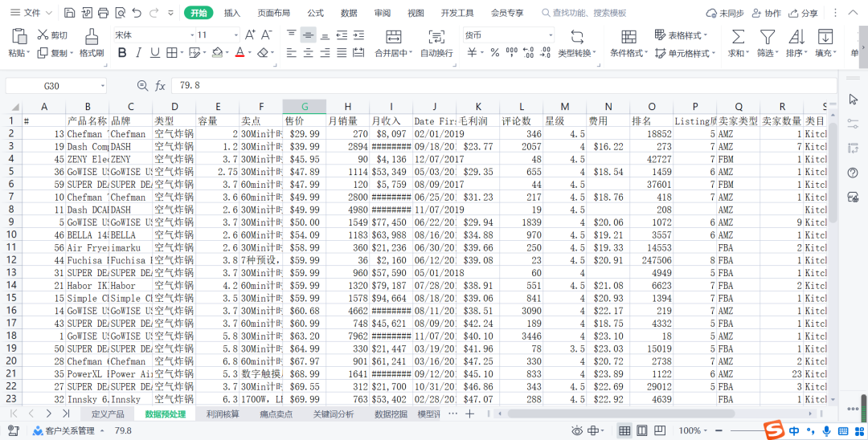The width and height of the screenshot is (868, 440).
Task: Expand the Name Box dropdown for G30
Action: pos(102,86)
